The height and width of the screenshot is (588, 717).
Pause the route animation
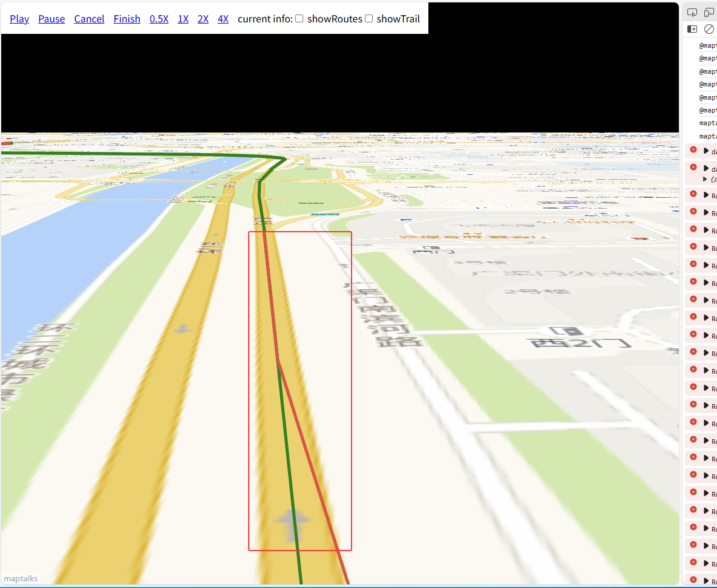[51, 19]
